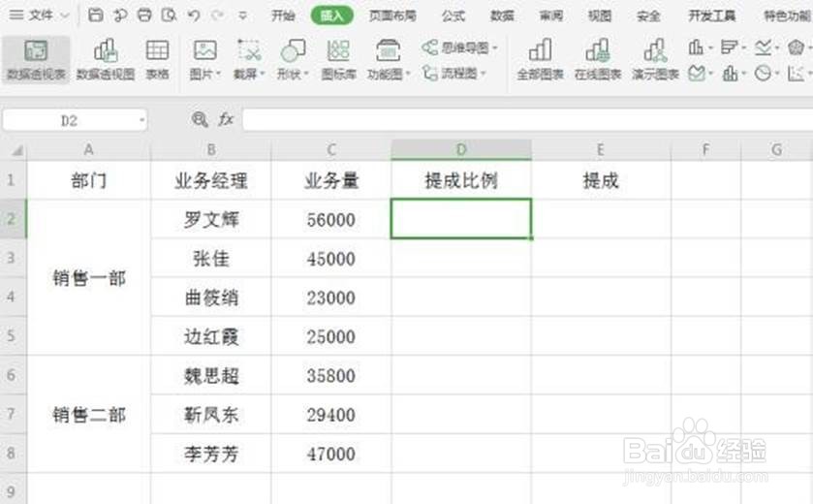This screenshot has width=813, height=504.
Task: Select column C header
Action: tap(331, 150)
